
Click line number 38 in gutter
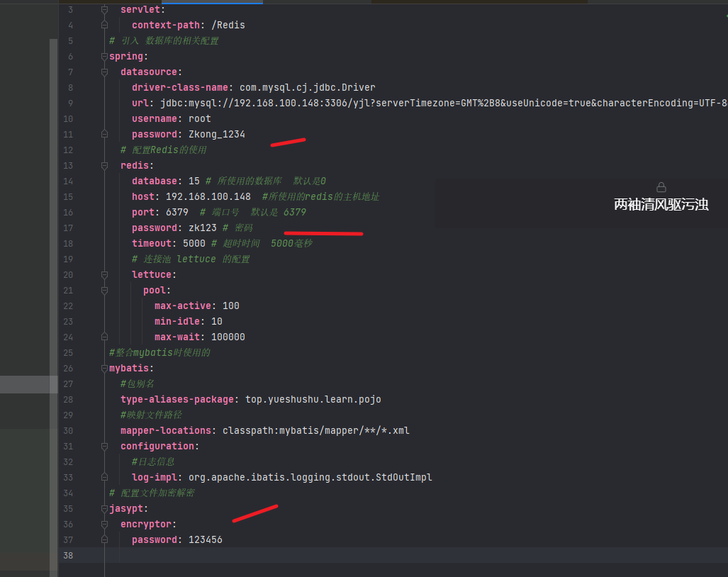coord(68,556)
